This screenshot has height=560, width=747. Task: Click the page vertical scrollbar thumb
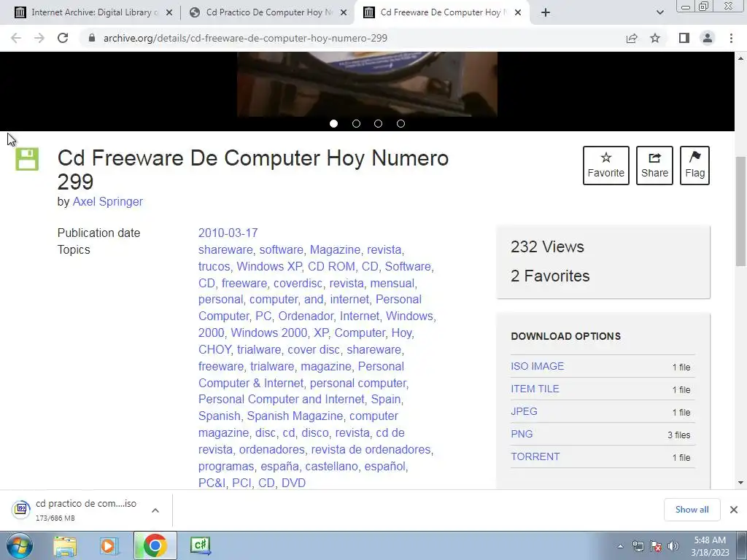tap(740, 212)
